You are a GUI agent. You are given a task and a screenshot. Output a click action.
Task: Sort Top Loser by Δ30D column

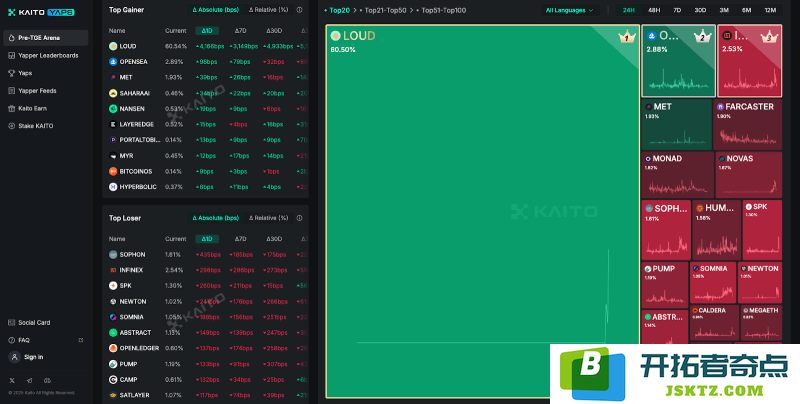tap(274, 239)
